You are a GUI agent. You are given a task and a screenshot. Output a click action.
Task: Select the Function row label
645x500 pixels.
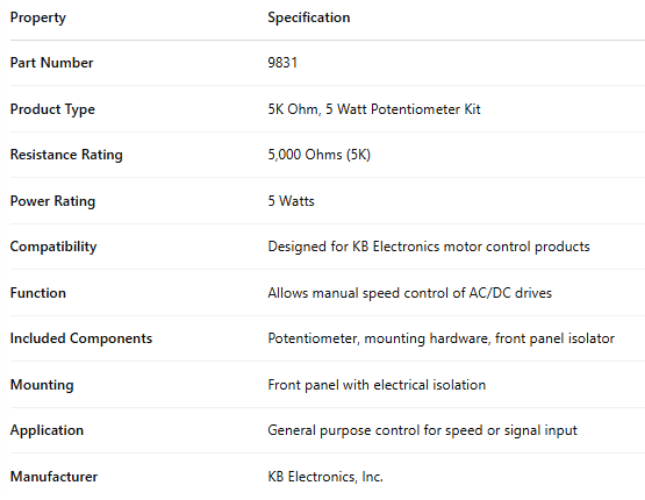38,293
